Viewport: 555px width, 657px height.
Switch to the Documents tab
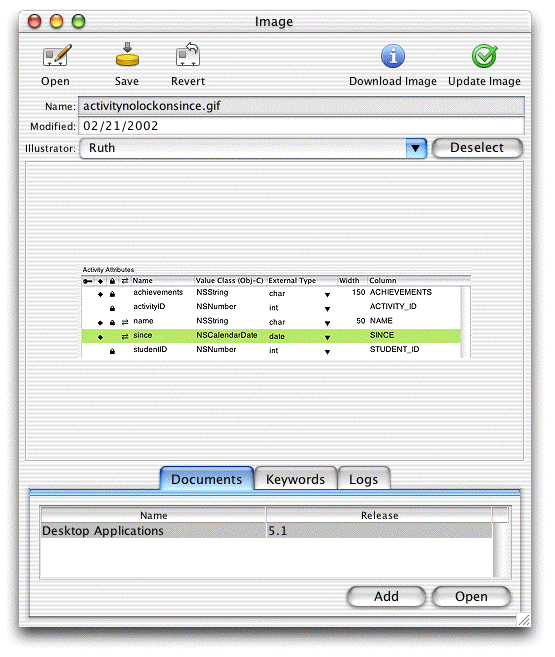207,479
